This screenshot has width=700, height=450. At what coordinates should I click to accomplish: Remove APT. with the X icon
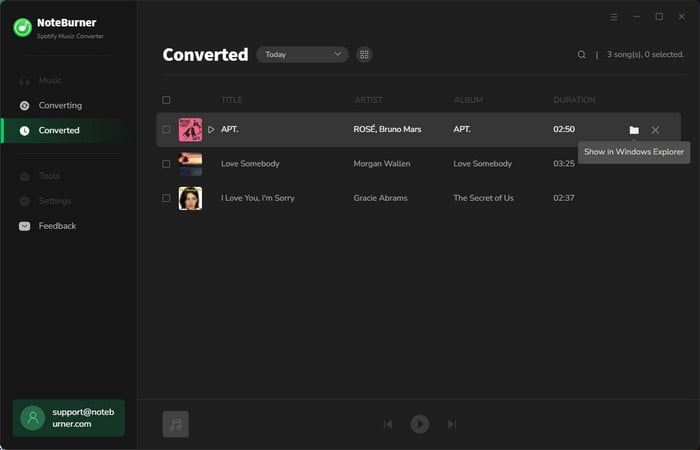(655, 130)
